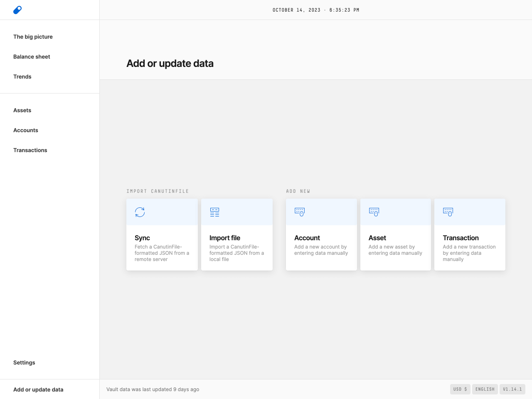Click 'Add a new account by entering' description
The image size is (532, 399).
click(321, 250)
